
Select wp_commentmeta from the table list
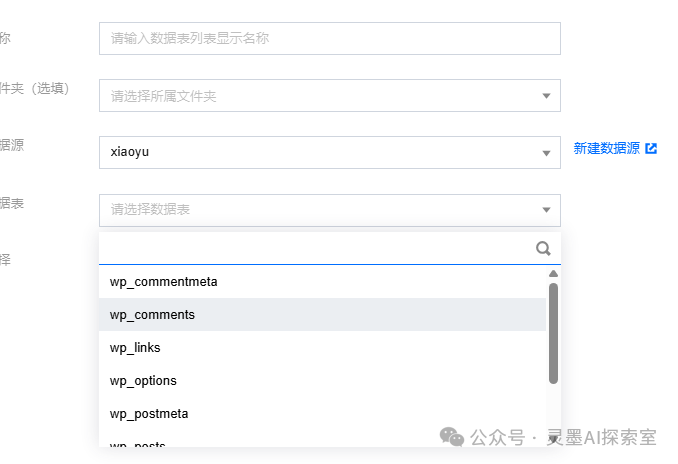point(163,282)
